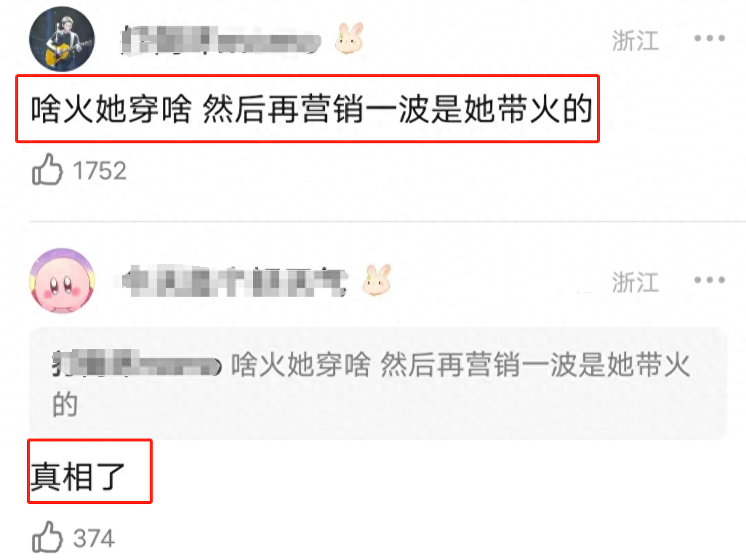The height and width of the screenshot is (560, 746).
Task: Tap the thumbs-up icon beside 374
Action: 47,537
